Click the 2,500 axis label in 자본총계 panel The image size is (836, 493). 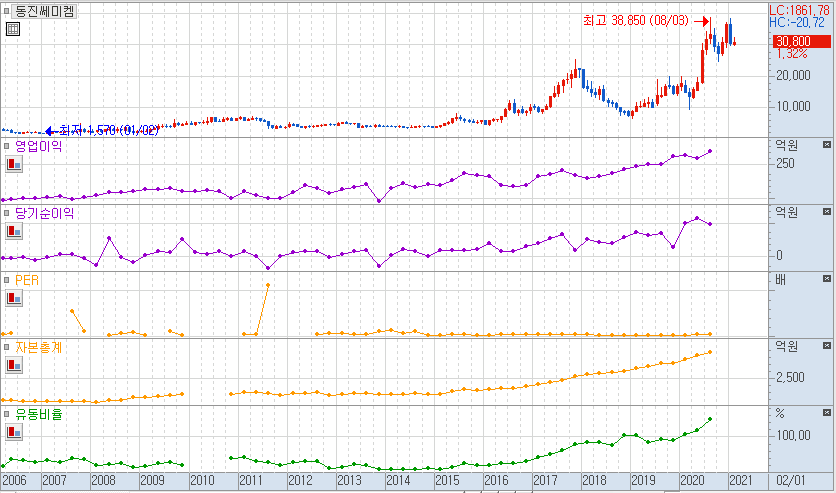[790, 377]
